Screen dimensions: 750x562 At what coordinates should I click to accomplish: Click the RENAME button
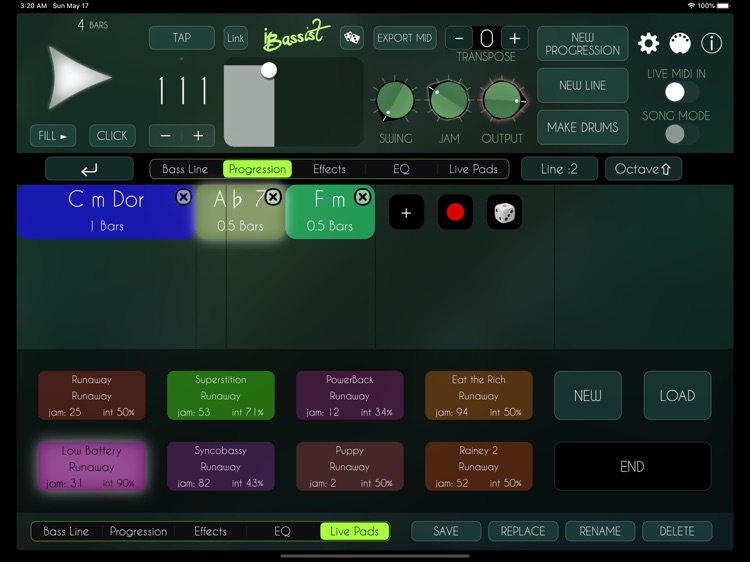[600, 531]
